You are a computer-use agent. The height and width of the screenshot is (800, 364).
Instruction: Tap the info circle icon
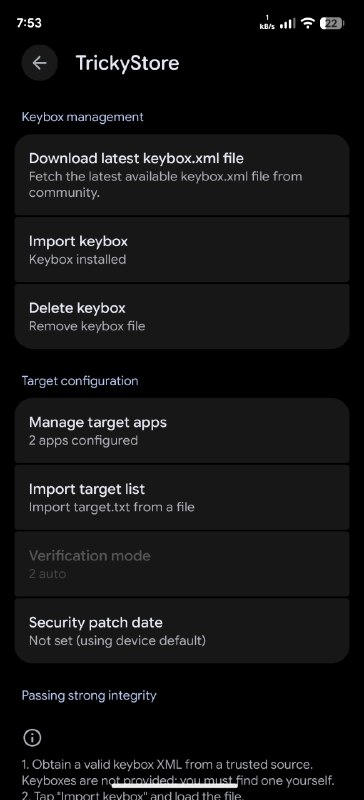click(x=32, y=737)
